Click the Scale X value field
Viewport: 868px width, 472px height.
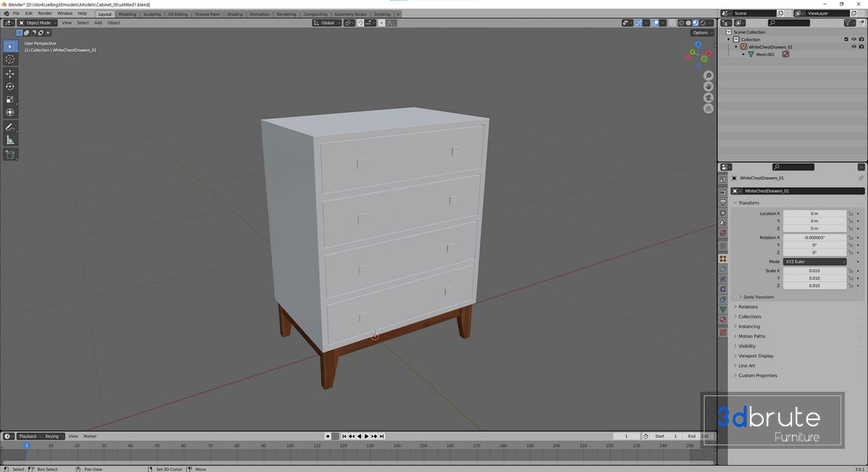(814, 271)
